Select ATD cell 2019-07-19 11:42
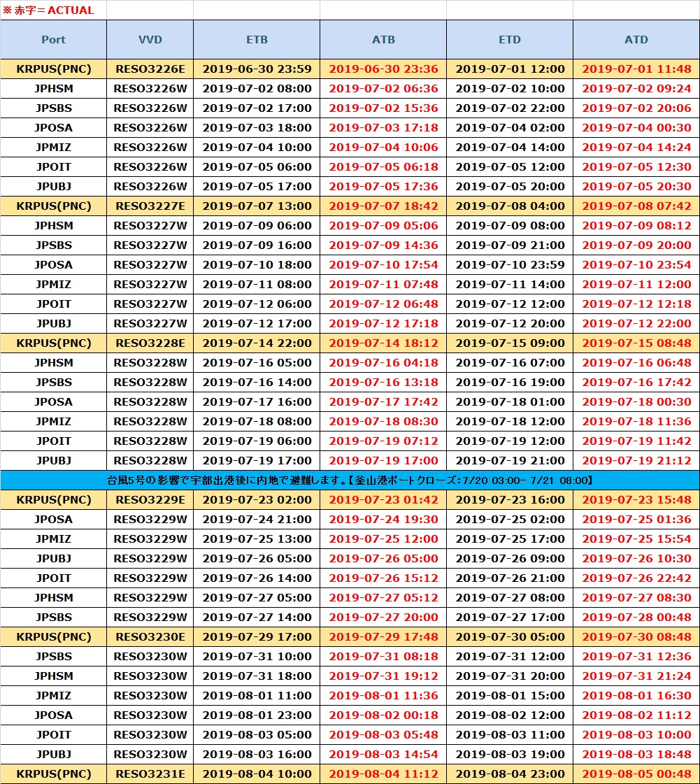Image resolution: width=700 pixels, height=784 pixels. coord(636,441)
